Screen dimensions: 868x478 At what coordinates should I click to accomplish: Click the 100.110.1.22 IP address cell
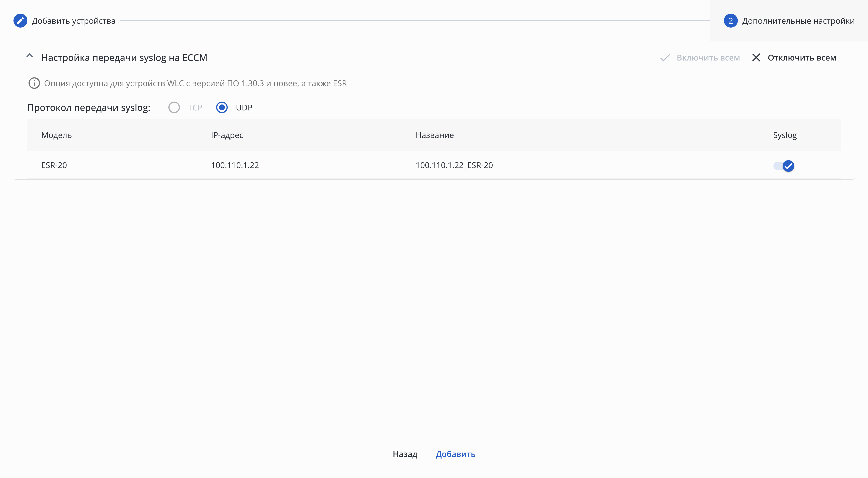click(x=234, y=165)
